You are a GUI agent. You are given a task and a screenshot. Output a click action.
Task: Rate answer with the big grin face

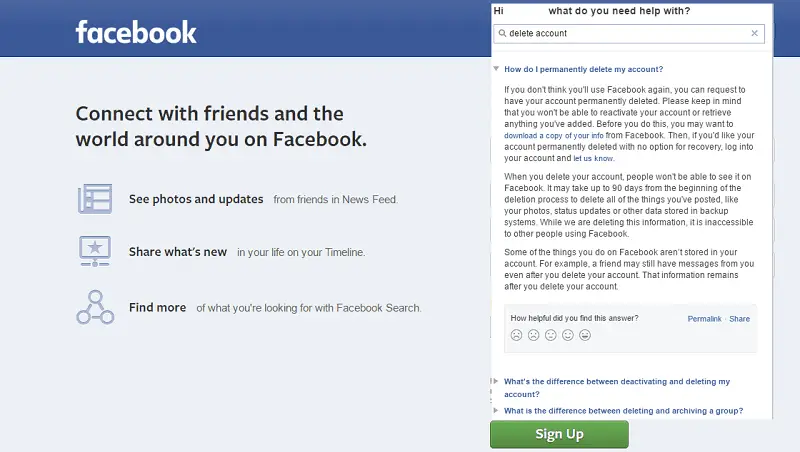[585, 335]
